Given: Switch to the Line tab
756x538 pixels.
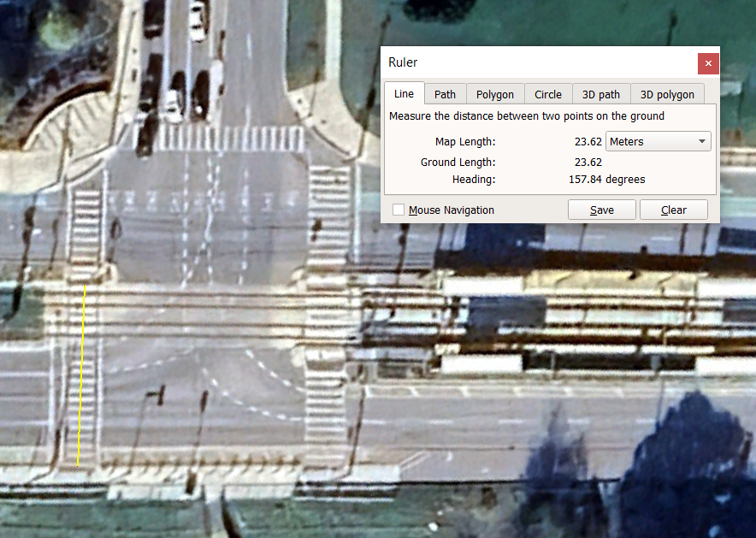Looking at the screenshot, I should tap(404, 94).
